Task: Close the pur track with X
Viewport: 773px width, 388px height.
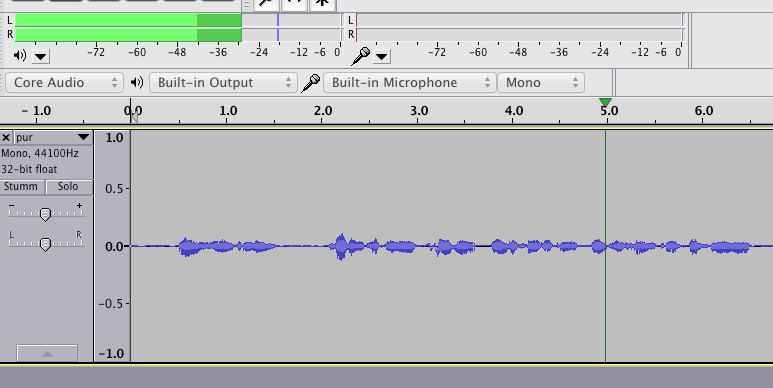Action: 6,137
